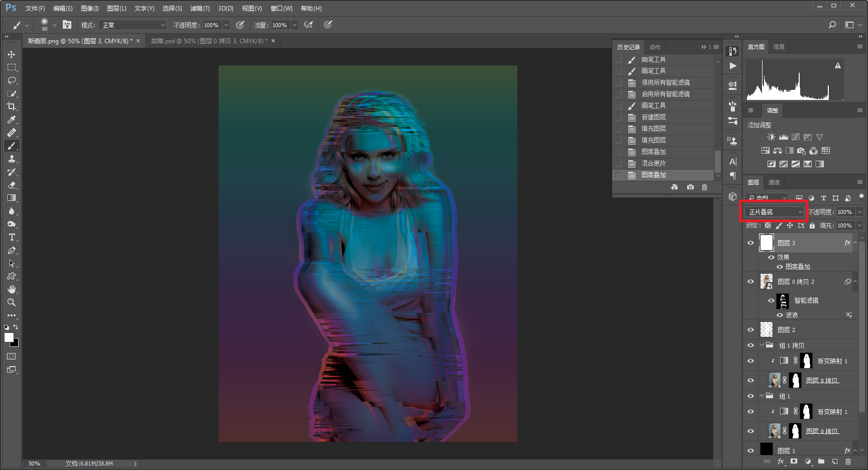Screen dimensions: 868x470
Task: Switch to the 通道 tab
Action: (x=774, y=182)
